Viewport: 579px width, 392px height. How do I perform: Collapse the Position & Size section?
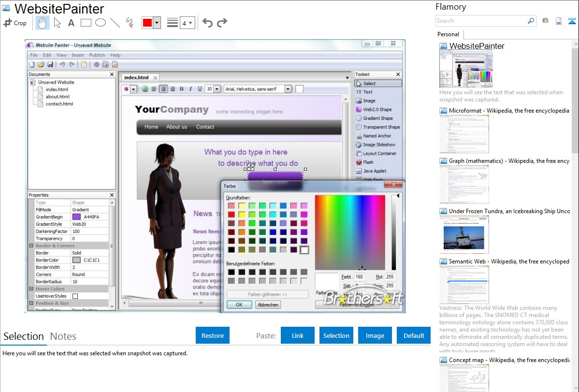pos(31,304)
